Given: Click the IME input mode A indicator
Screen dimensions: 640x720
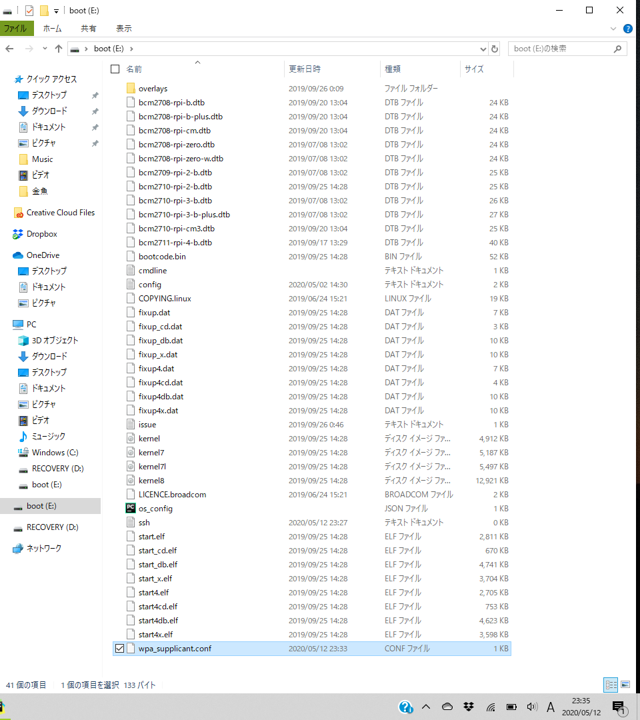Looking at the screenshot, I should click(550, 707).
